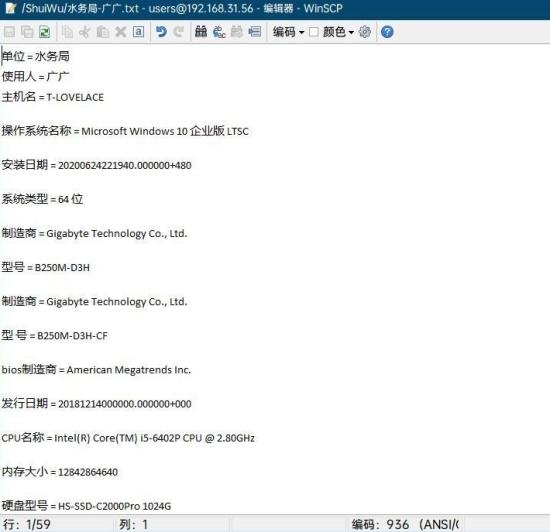Click the line '使用人 = 广广'
The image size is (550, 532).
tap(36, 76)
